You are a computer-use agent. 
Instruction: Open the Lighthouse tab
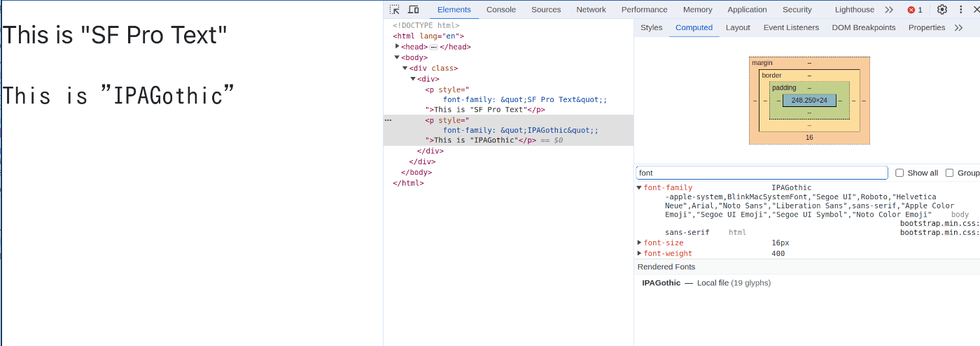pyautogui.click(x=855, y=9)
